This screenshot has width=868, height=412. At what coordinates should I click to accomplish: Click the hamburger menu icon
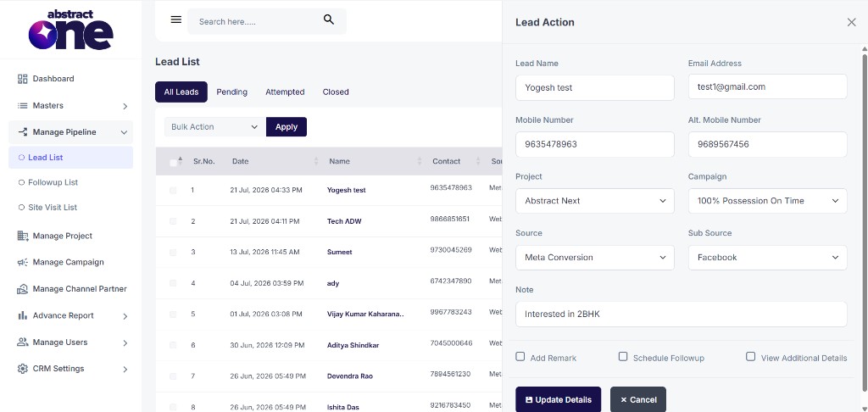(x=176, y=20)
